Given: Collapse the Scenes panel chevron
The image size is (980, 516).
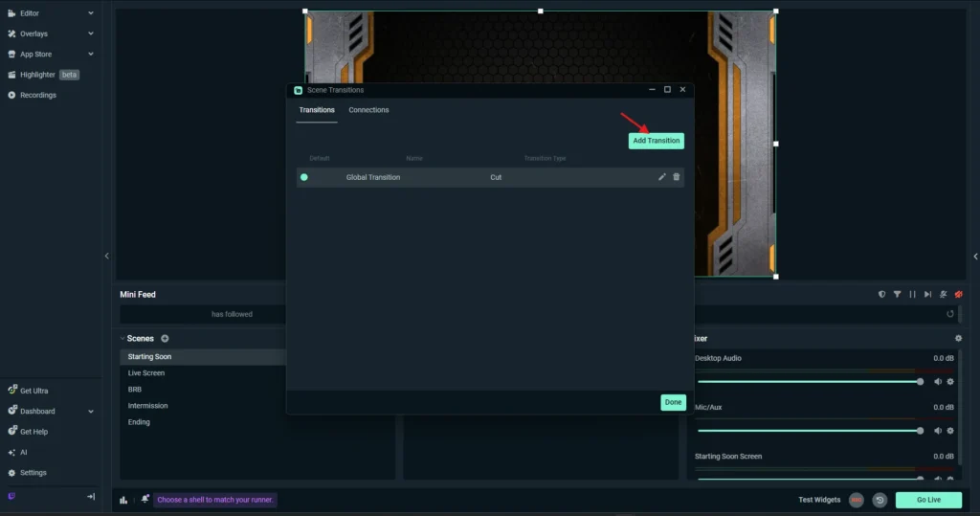Looking at the screenshot, I should click(x=122, y=339).
